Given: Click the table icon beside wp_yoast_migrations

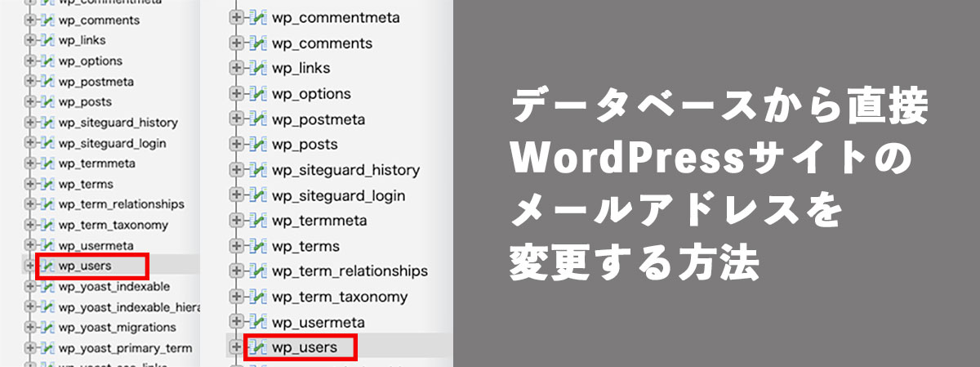Looking at the screenshot, I should (47, 327).
